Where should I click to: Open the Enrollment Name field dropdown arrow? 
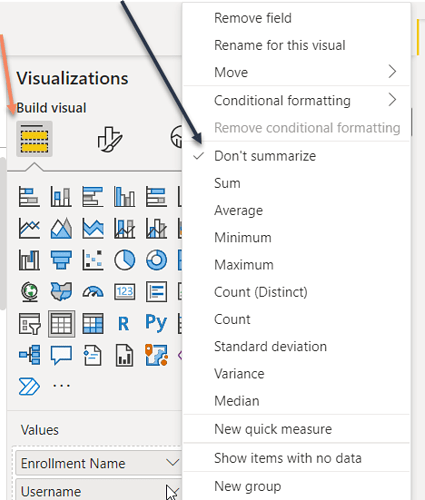click(x=172, y=462)
